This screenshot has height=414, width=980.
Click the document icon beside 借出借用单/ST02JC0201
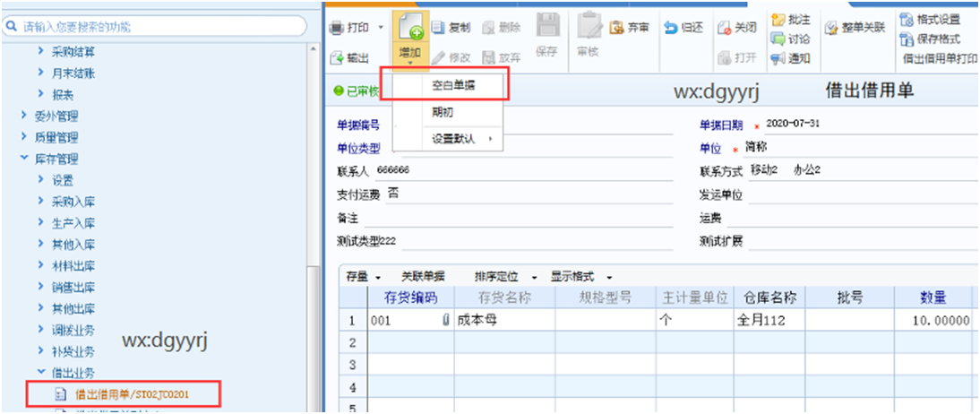(60, 394)
